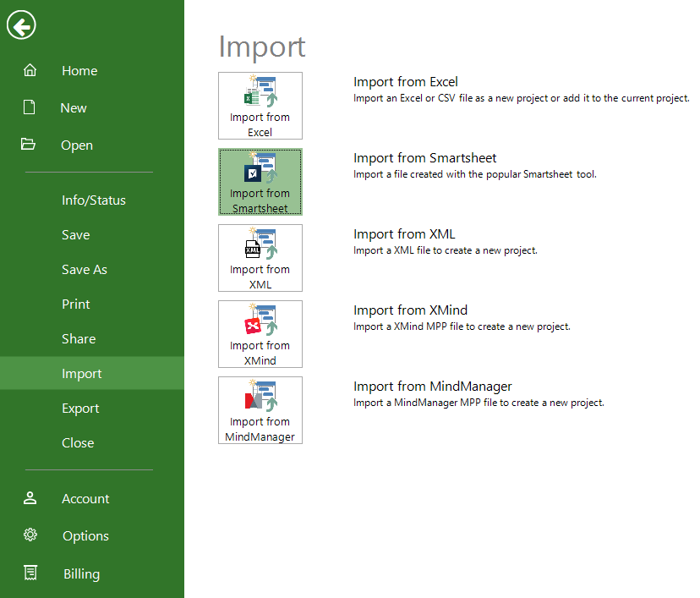This screenshot has width=700, height=598.
Task: Click the New blank document icon
Action: pos(30,107)
